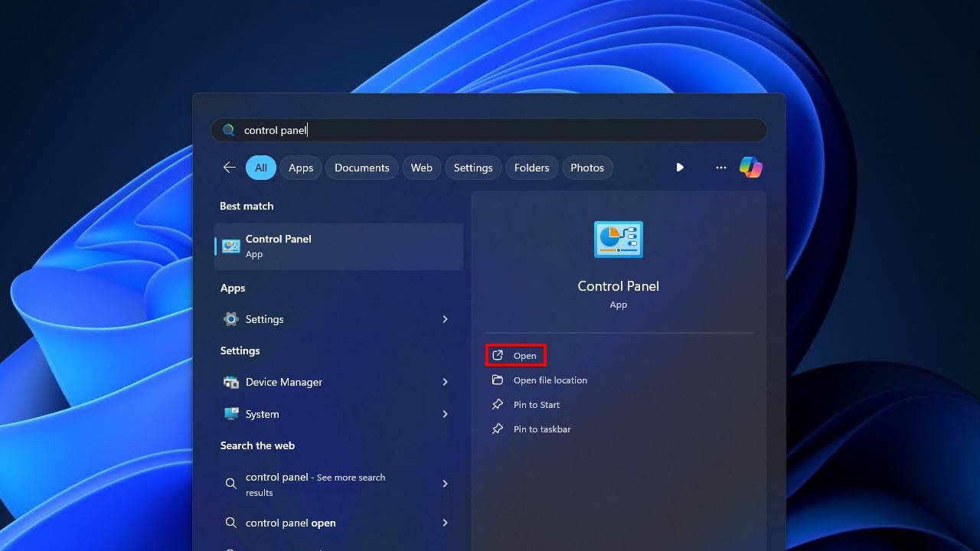Click the large Control Panel app icon
The width and height of the screenshot is (980, 551).
pos(618,239)
